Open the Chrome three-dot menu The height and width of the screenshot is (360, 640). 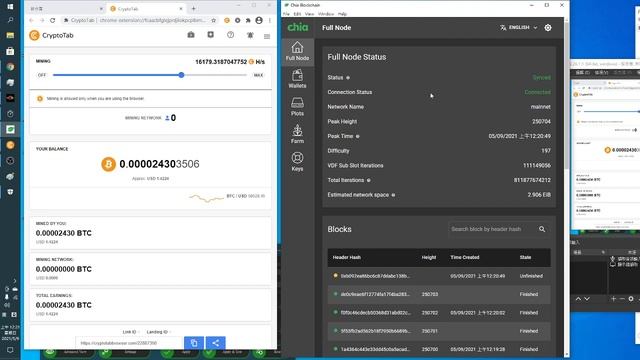[x=269, y=20]
